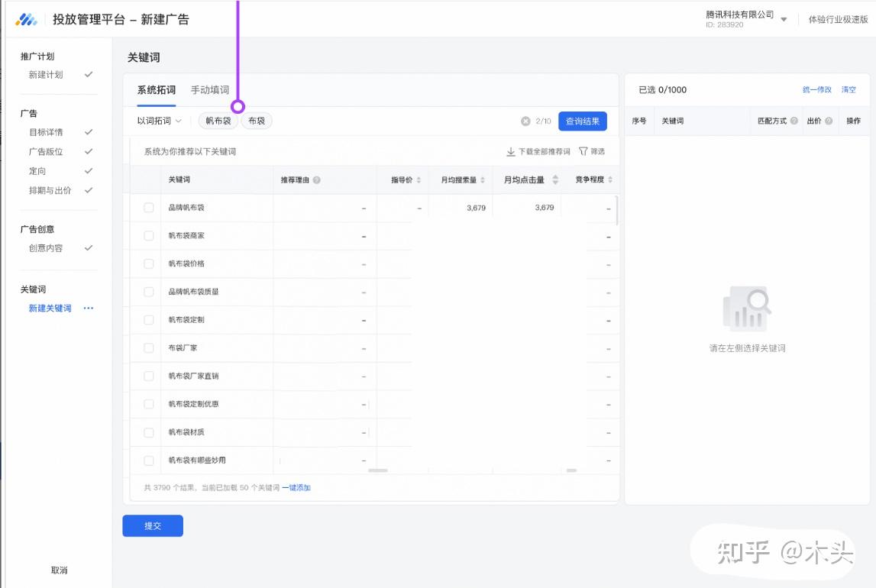Select the 系统拓词 tab
Image resolution: width=876 pixels, height=588 pixels.
(157, 90)
